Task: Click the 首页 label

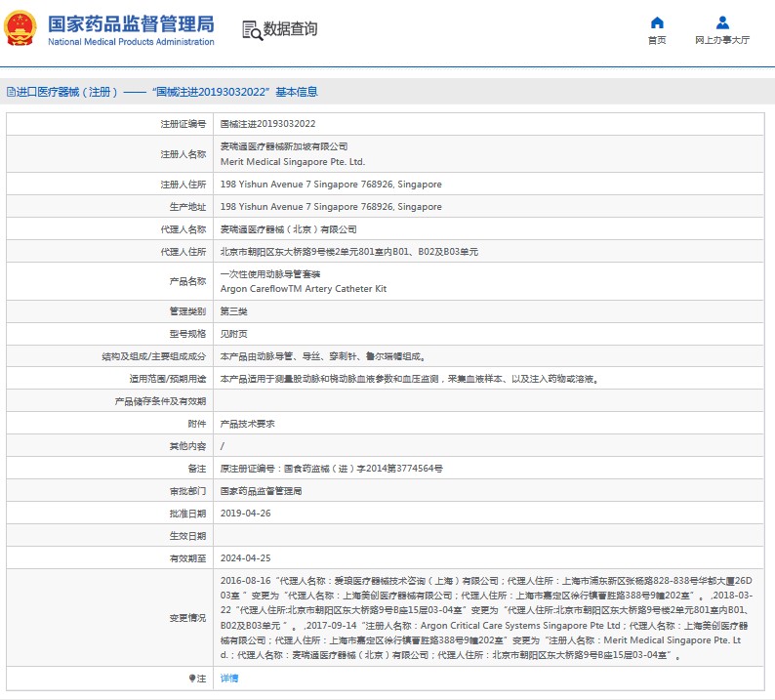Action: (x=657, y=40)
